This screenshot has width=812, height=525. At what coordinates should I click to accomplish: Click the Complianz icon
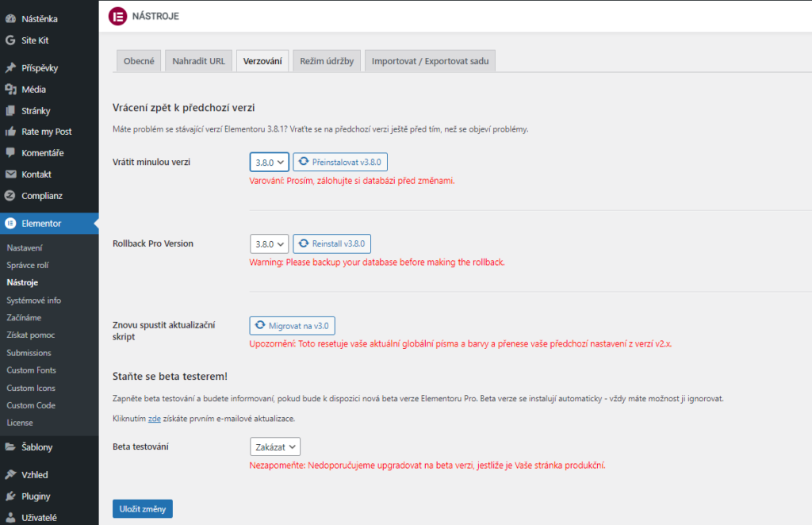coord(10,196)
